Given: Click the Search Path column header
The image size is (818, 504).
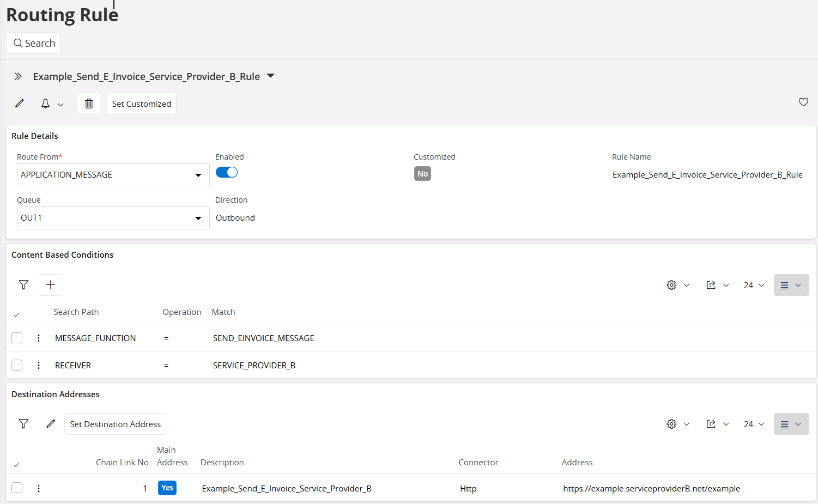Looking at the screenshot, I should point(76,312).
